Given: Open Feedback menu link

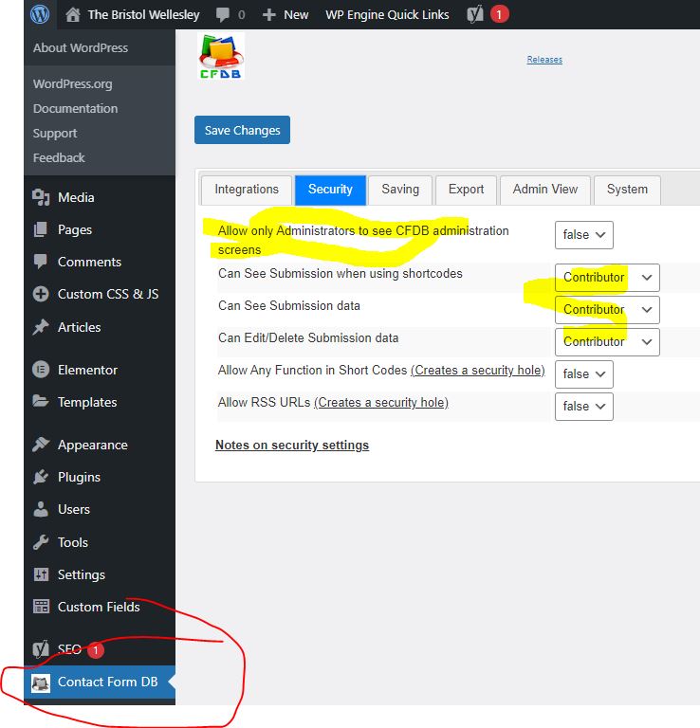Looking at the screenshot, I should click(x=59, y=158).
